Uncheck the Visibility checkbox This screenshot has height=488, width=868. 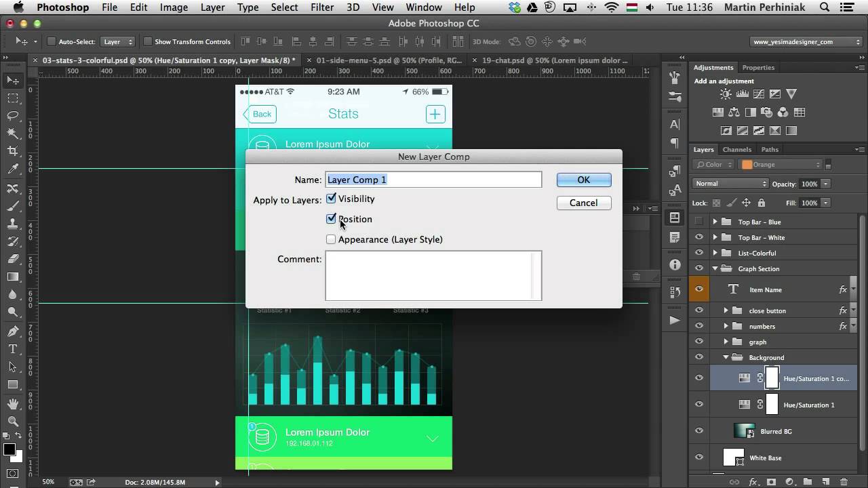point(331,199)
